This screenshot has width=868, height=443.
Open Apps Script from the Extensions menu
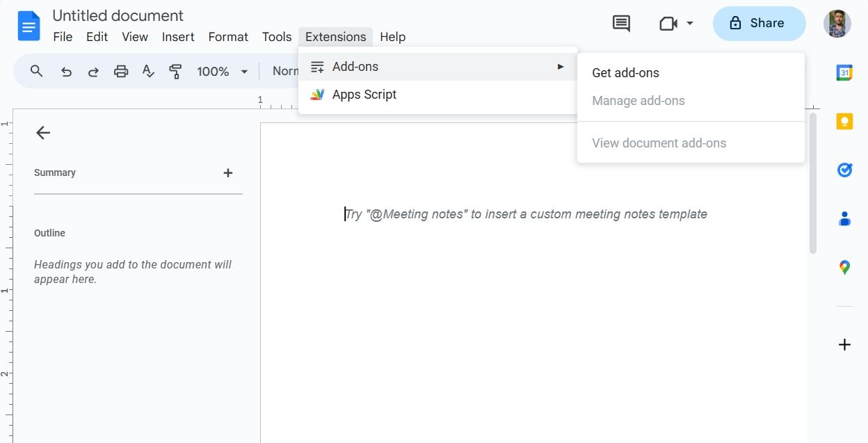pyautogui.click(x=364, y=94)
